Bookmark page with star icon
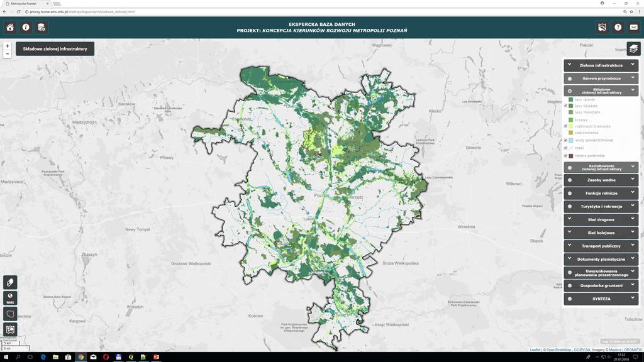Viewport: 644px width, 362px height. click(x=631, y=12)
